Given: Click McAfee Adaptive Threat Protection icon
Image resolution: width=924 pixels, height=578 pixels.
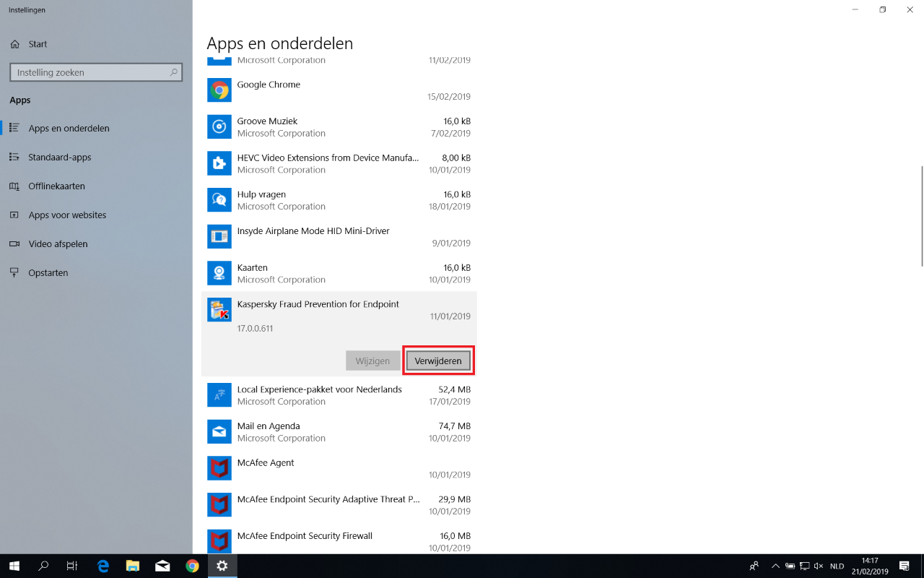Looking at the screenshot, I should click(219, 505).
